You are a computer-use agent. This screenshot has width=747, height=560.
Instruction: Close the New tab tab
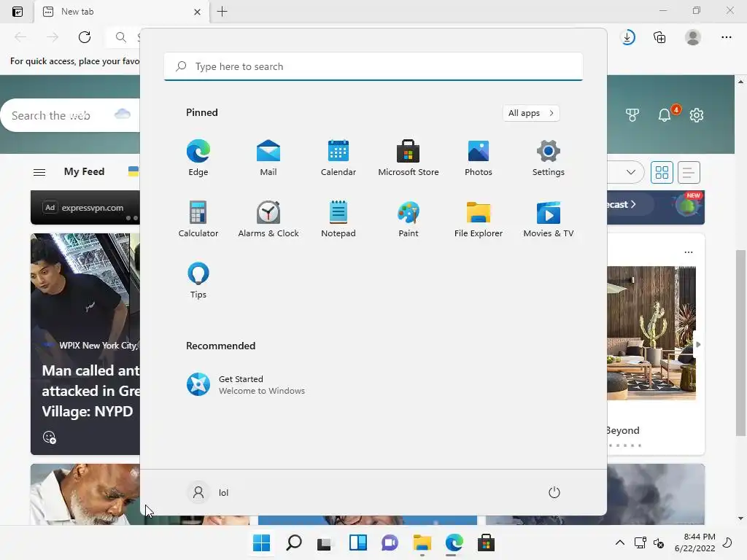click(197, 12)
